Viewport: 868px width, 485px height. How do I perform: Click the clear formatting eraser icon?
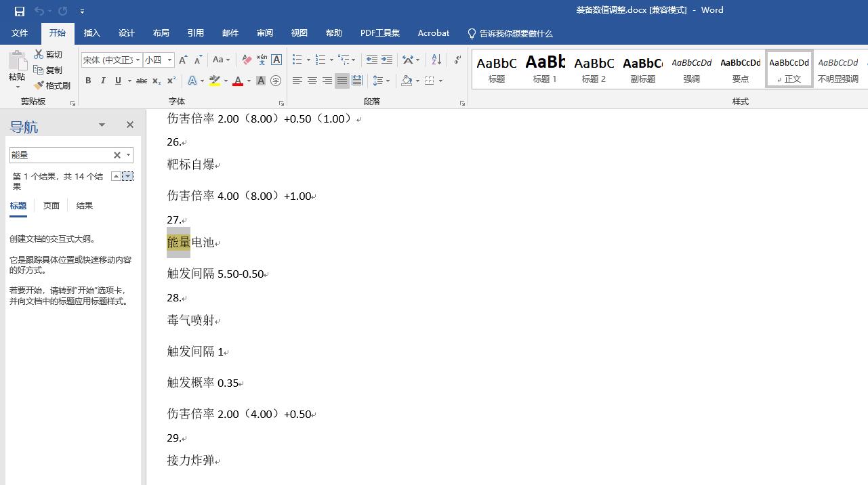pyautogui.click(x=247, y=60)
